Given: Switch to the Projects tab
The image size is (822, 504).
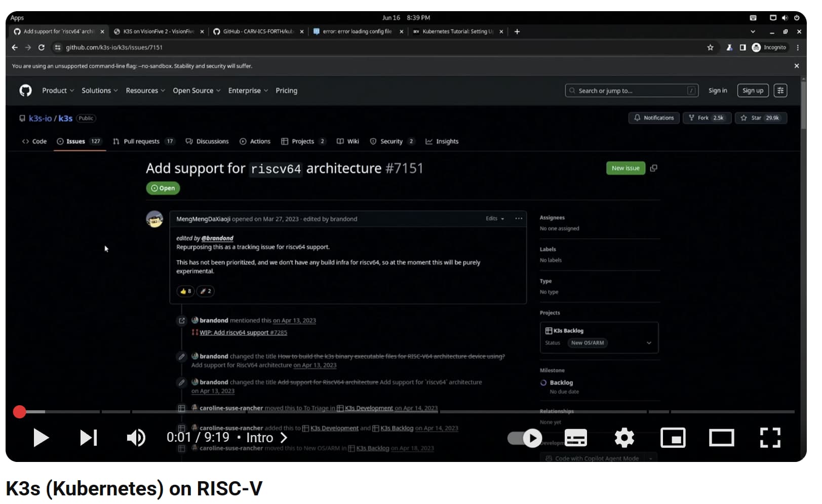Looking at the screenshot, I should pos(303,141).
